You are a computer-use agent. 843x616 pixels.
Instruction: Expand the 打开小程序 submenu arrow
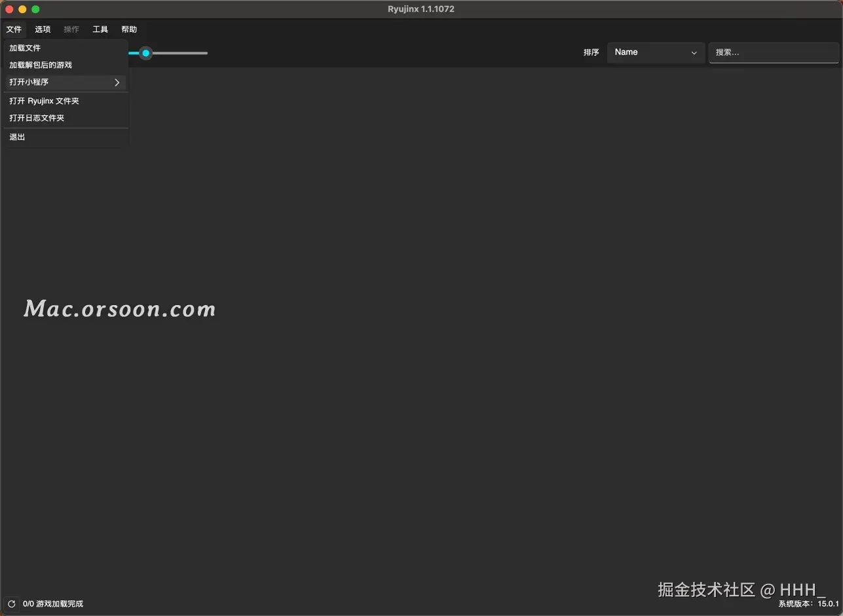coord(117,82)
